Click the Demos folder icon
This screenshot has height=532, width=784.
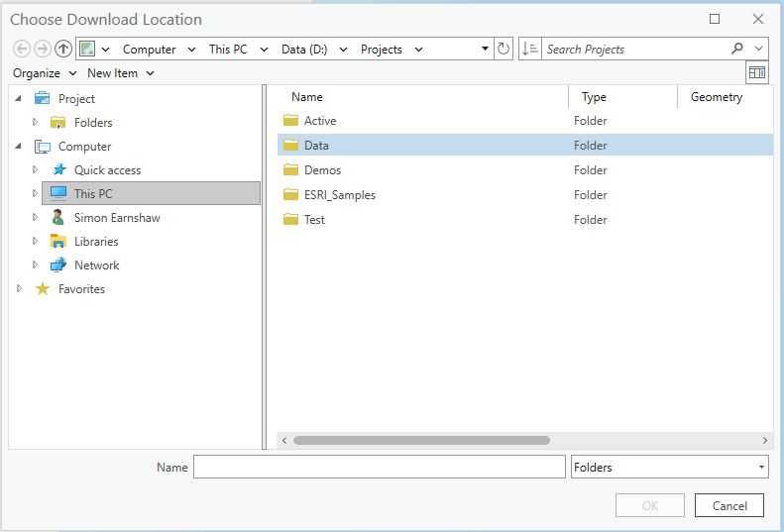pyautogui.click(x=290, y=170)
